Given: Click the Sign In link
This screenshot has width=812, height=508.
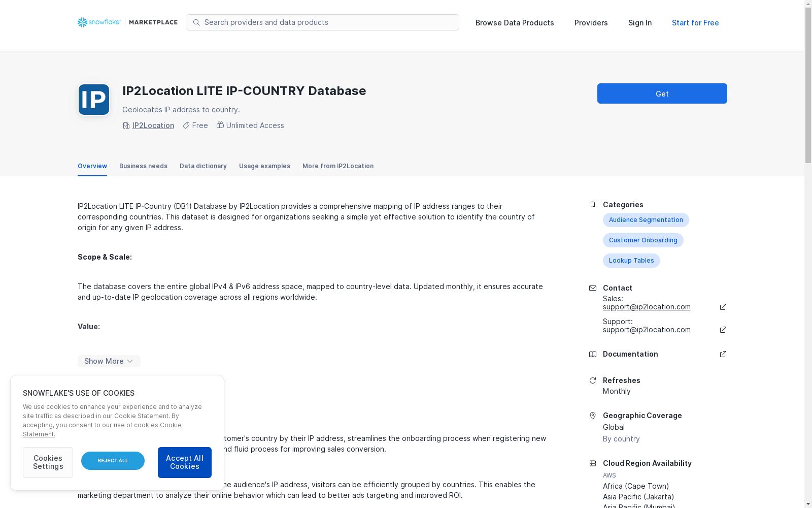Looking at the screenshot, I should pyautogui.click(x=640, y=23).
